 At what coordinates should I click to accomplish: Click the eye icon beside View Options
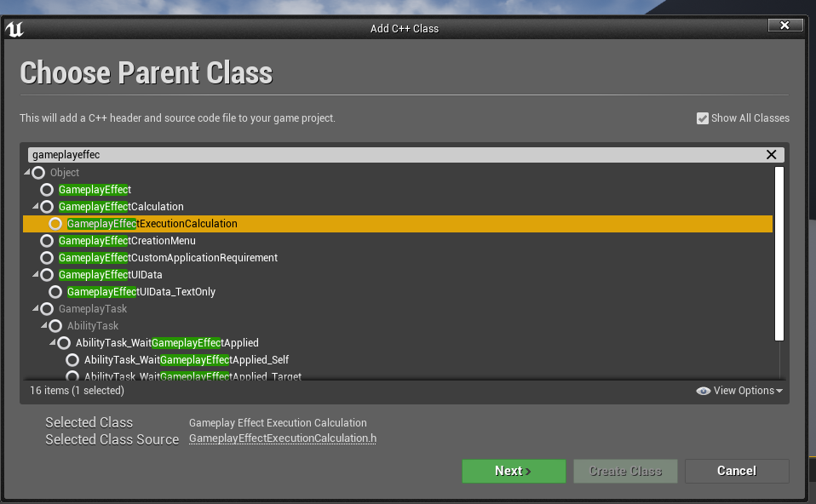tap(703, 391)
